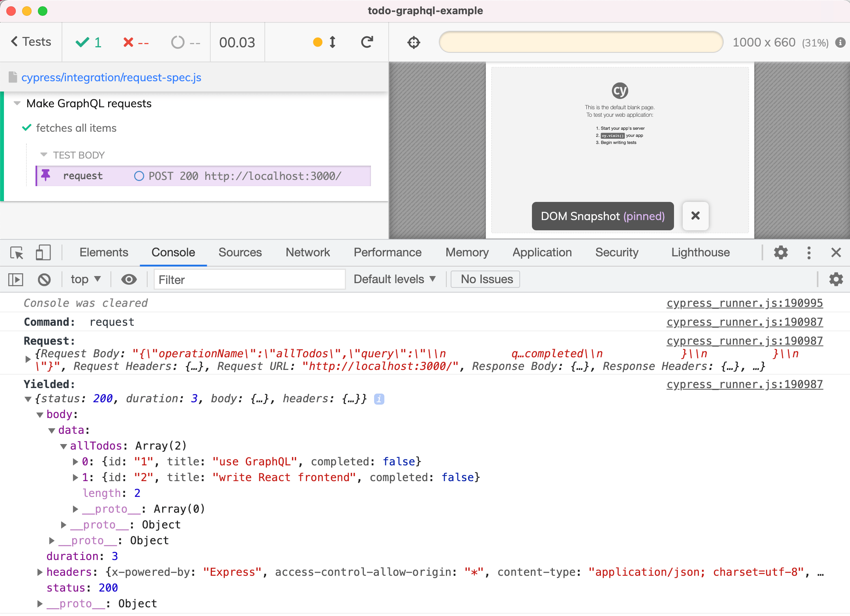This screenshot has width=850, height=616.
Task: Click test duration 00.03
Action: coord(237,42)
